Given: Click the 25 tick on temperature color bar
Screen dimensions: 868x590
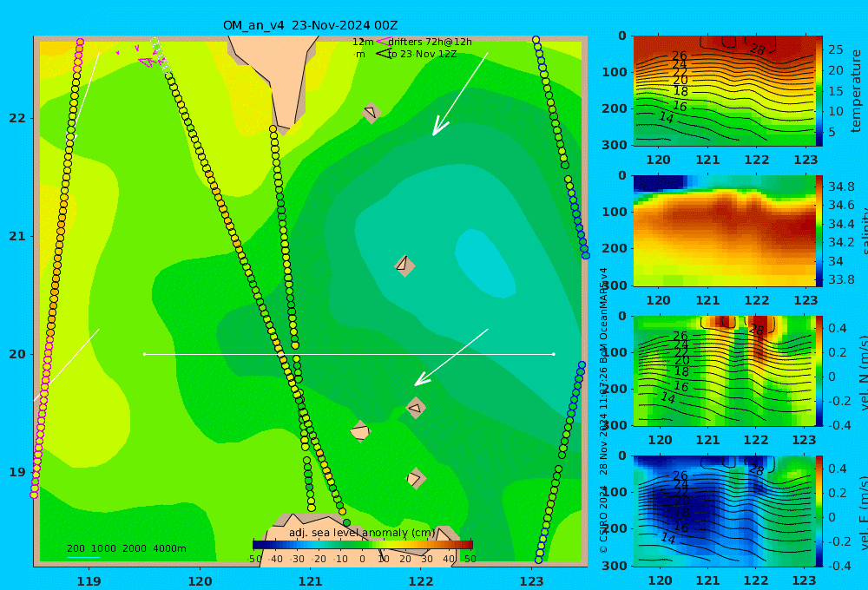Looking at the screenshot, I should coord(836,49).
